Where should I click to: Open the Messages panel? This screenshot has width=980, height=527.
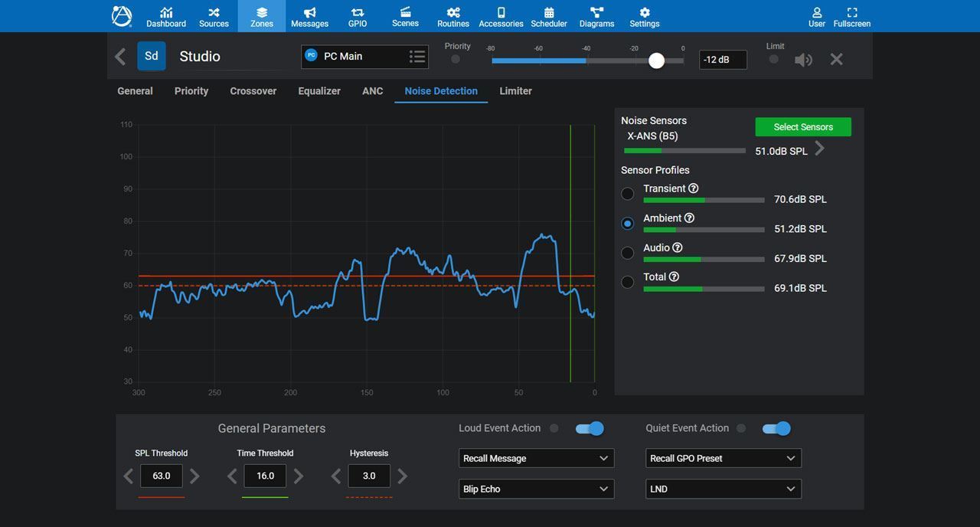(x=309, y=16)
